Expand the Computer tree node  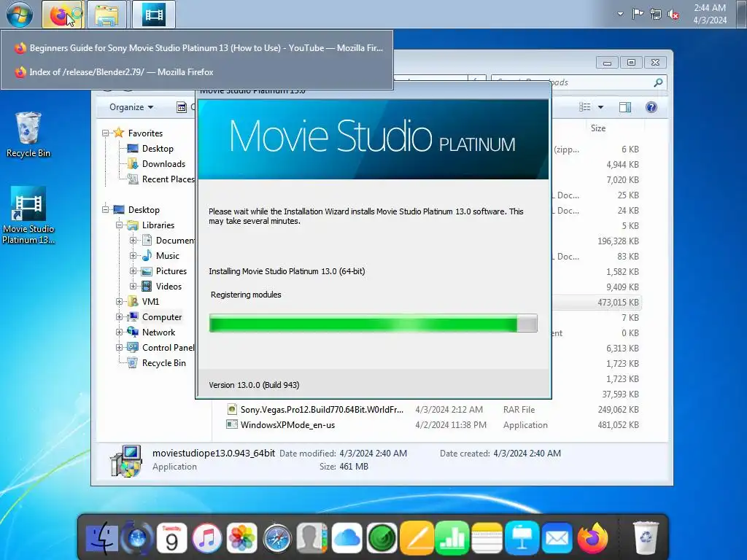pos(119,316)
